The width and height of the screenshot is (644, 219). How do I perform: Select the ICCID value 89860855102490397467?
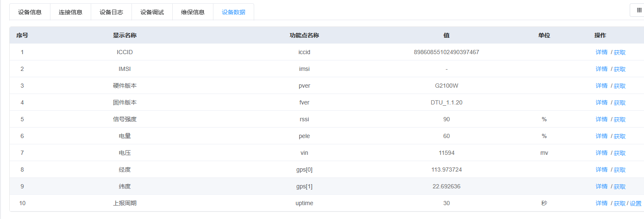(x=447, y=52)
